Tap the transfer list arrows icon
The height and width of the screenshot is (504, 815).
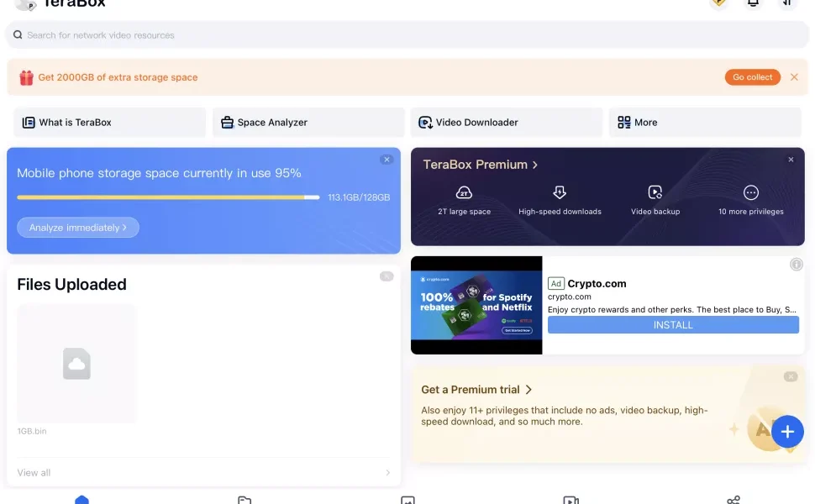point(786,3)
